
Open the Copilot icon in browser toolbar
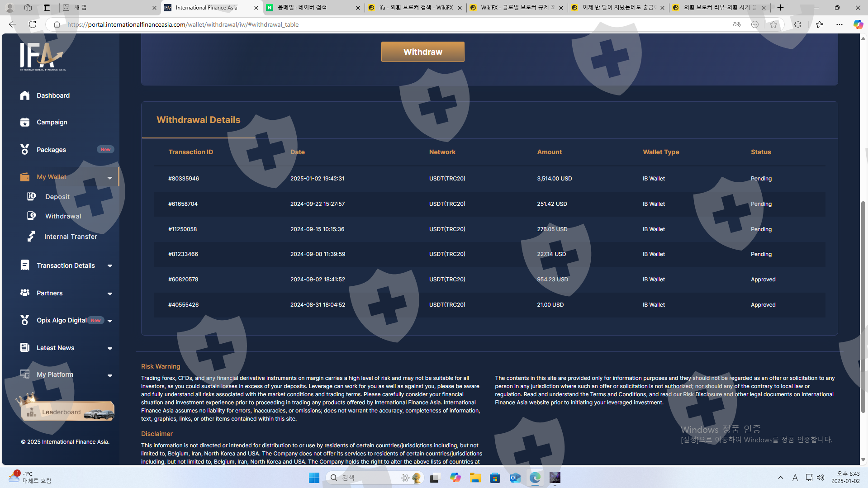[x=858, y=24]
